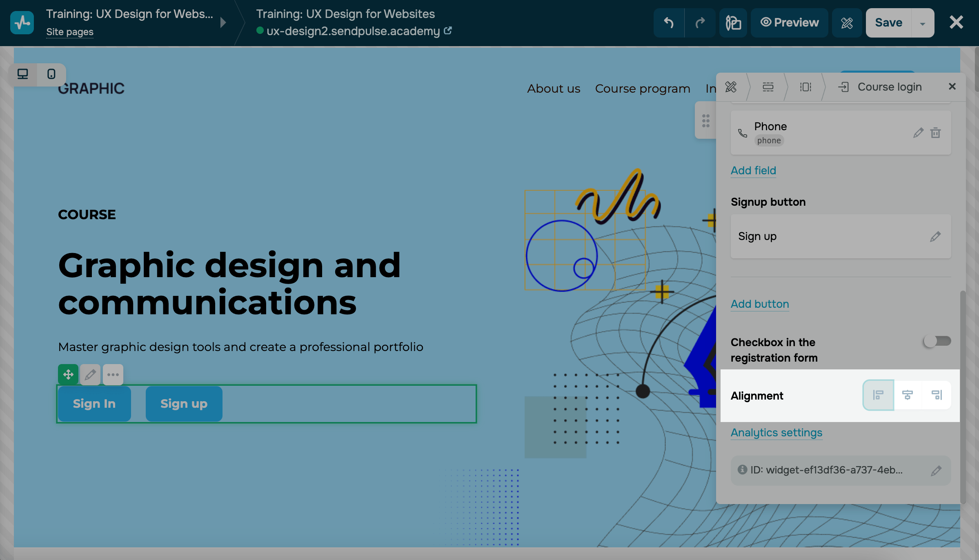Edit the Sign up button pencil
The height and width of the screenshot is (560, 979).
(x=935, y=236)
